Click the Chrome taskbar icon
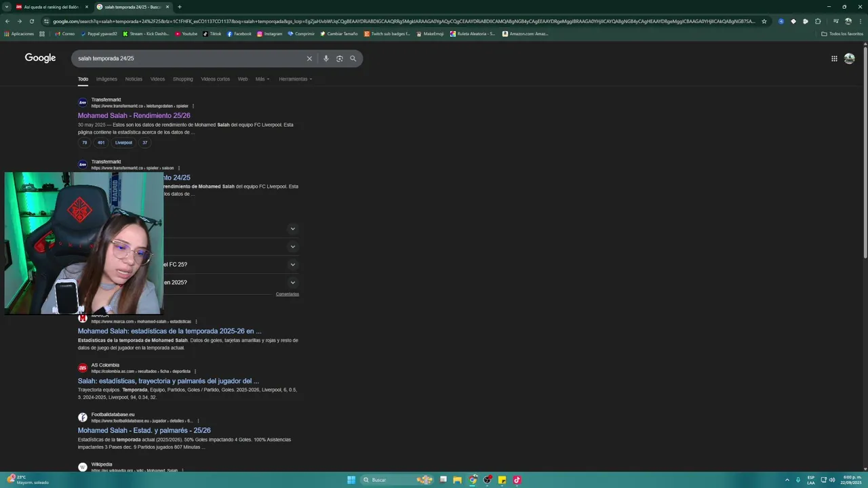 point(473,480)
